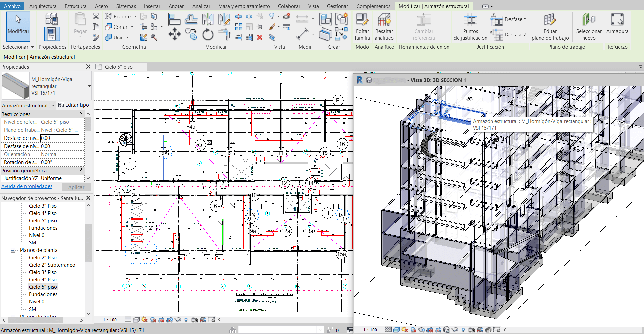Click Puntos de justificación button
The image size is (644, 334).
470,27
